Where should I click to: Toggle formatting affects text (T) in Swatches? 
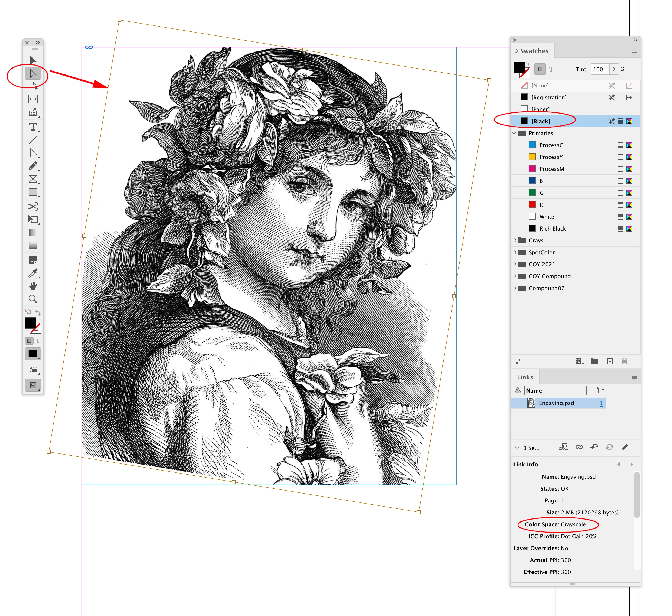click(x=551, y=69)
